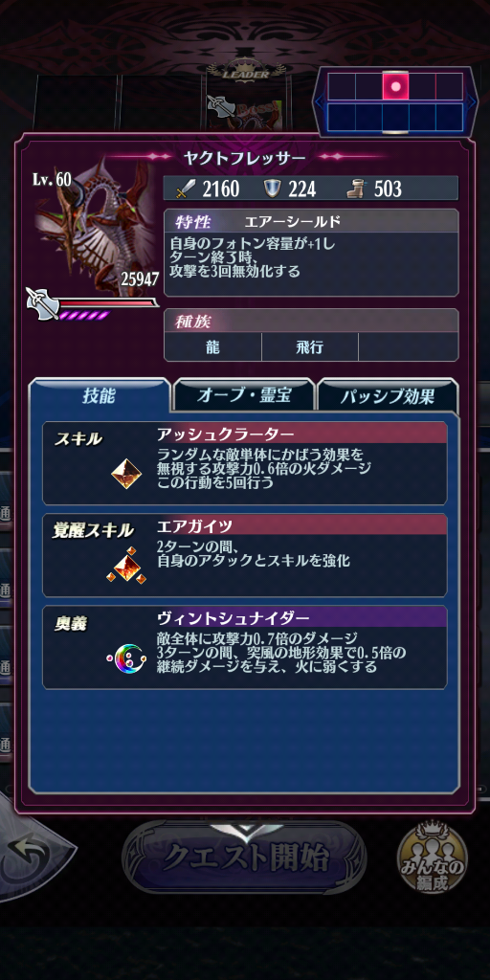
Task: Tap the ヤクトフレッサー monster portrait
Action: click(x=96, y=226)
